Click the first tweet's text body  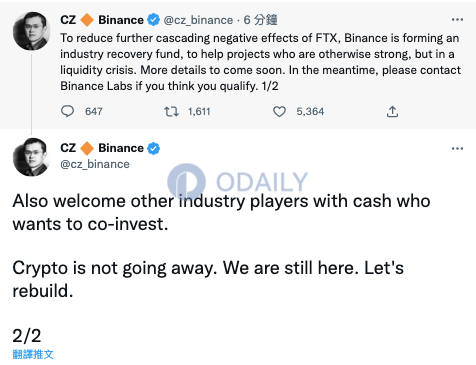click(261, 62)
